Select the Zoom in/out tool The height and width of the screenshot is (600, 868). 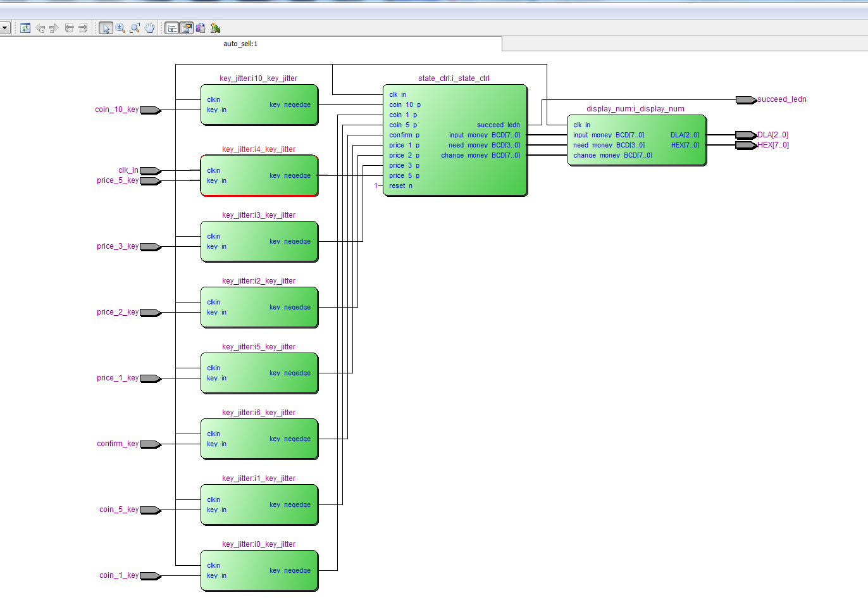(x=120, y=28)
